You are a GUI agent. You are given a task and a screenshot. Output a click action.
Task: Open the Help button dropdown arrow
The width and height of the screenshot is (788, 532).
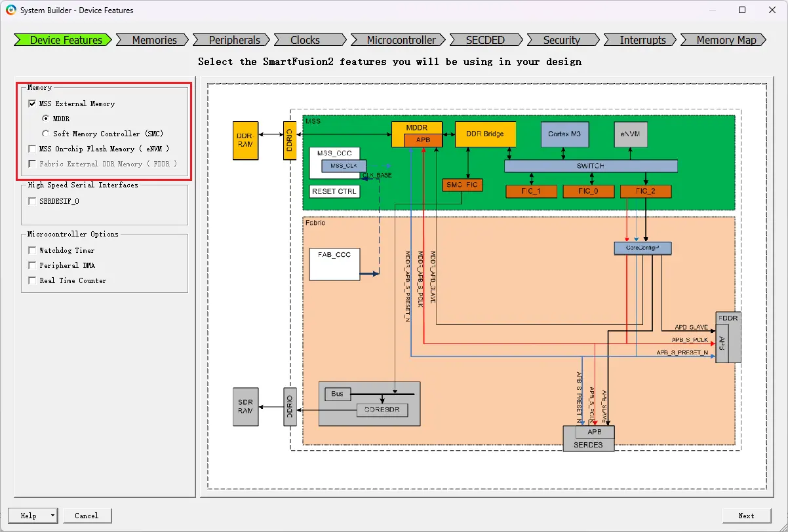[52, 516]
